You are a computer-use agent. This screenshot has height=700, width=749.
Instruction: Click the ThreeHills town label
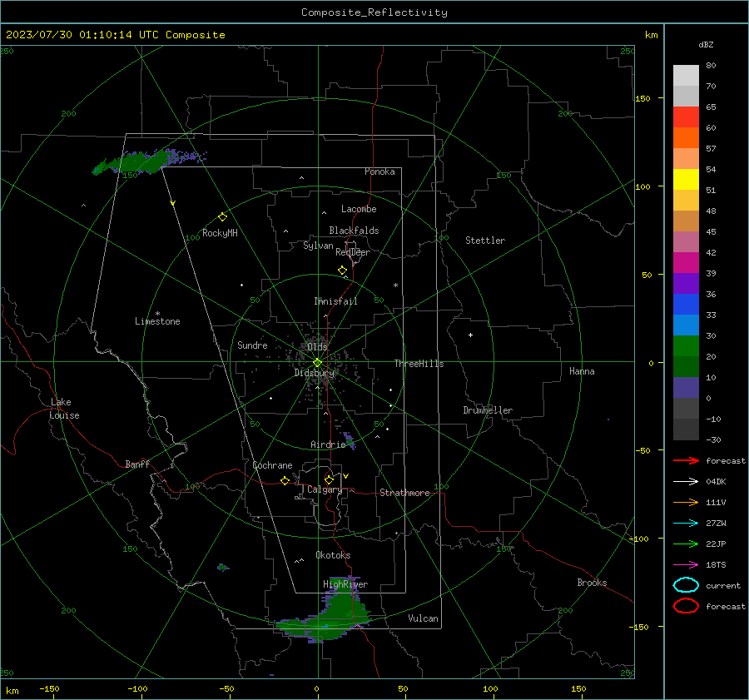tap(419, 364)
